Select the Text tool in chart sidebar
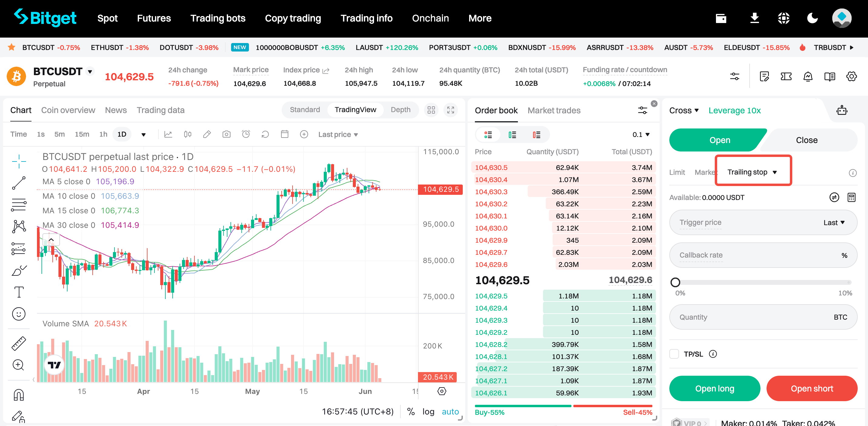868x426 pixels. point(19,292)
